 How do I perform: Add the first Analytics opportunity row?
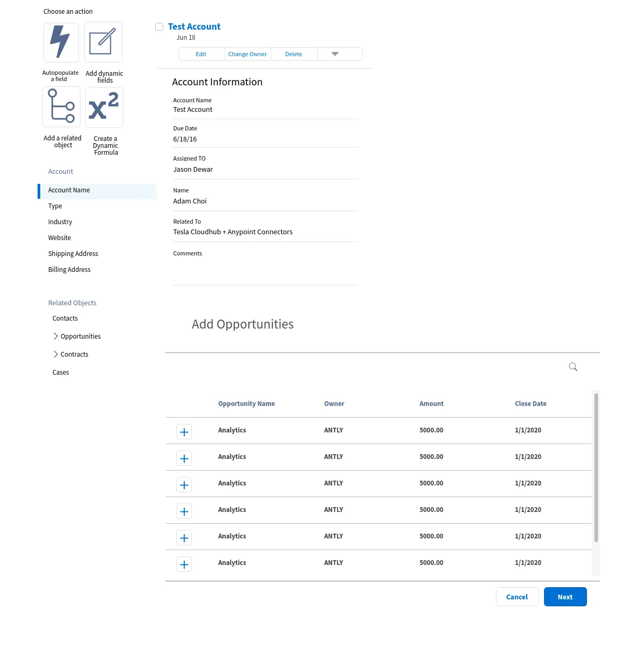[184, 432]
